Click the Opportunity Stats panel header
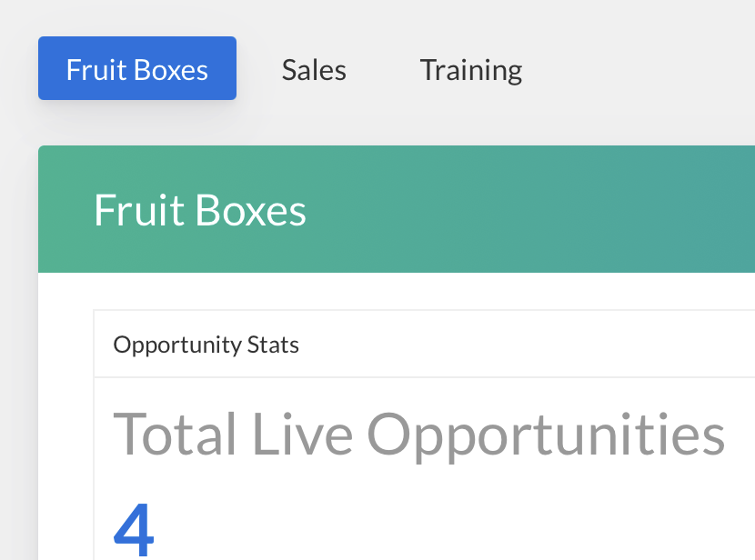755x560 pixels. click(x=206, y=345)
